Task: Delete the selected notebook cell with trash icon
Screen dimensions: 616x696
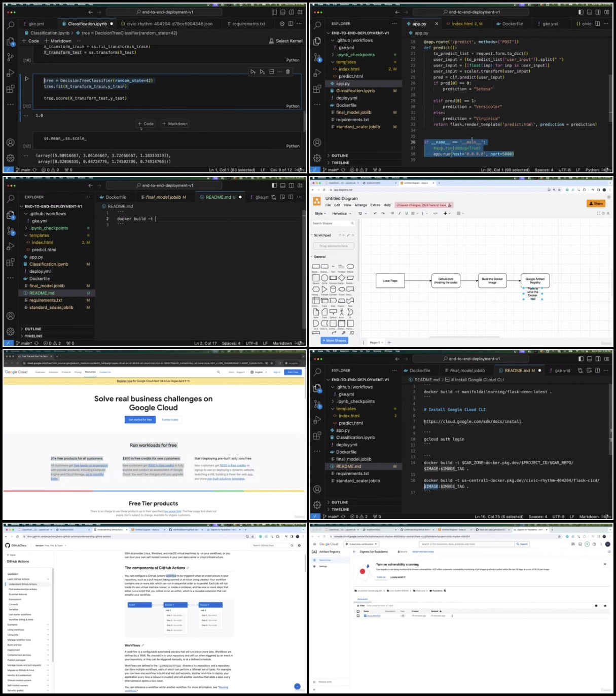Action: (x=288, y=72)
